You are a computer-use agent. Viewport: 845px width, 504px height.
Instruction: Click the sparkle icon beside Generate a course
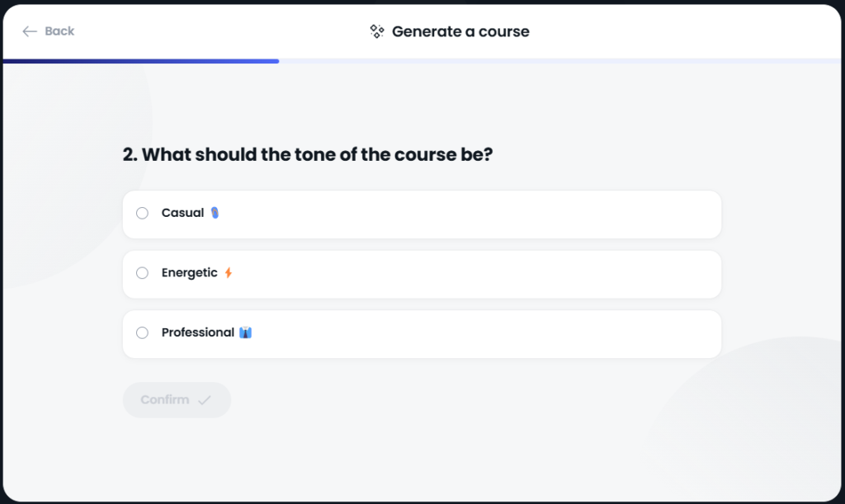376,31
